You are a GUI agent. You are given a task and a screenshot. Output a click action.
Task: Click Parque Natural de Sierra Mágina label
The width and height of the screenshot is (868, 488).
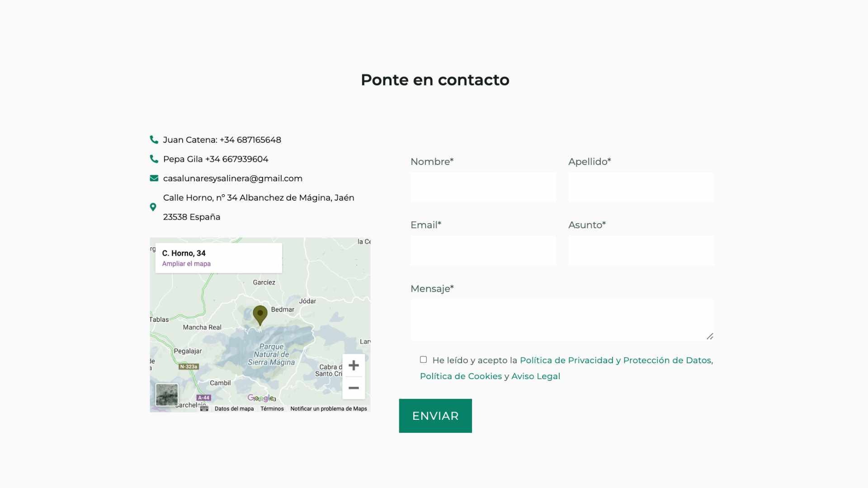tap(271, 355)
